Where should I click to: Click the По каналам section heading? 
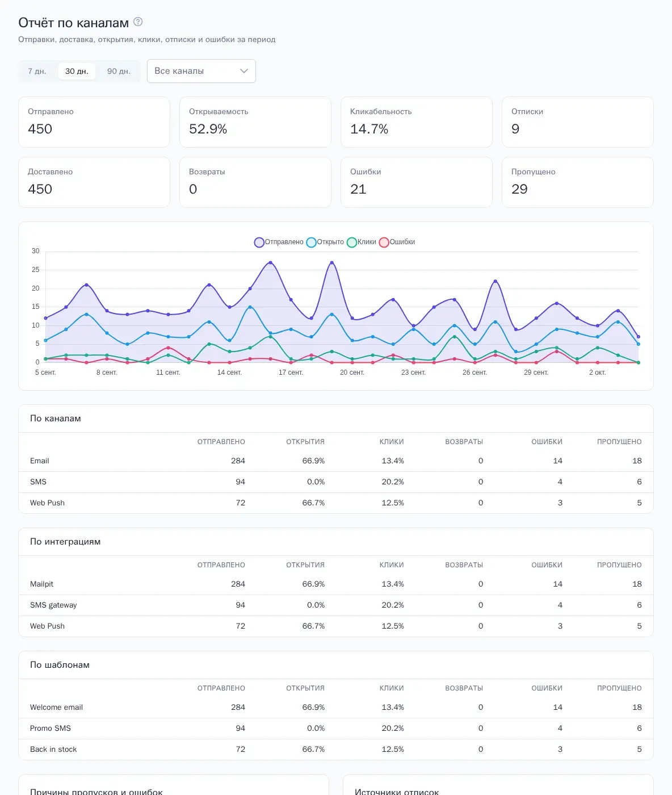point(56,419)
